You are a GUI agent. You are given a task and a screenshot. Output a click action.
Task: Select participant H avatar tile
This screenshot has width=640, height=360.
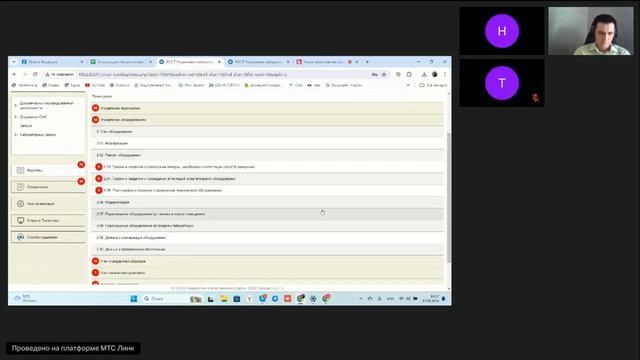click(502, 31)
